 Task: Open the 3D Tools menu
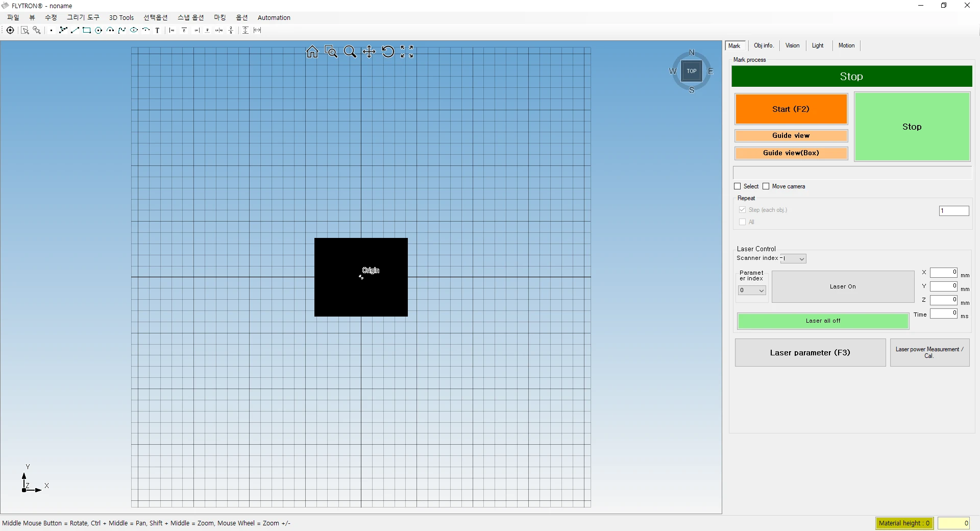pyautogui.click(x=121, y=17)
